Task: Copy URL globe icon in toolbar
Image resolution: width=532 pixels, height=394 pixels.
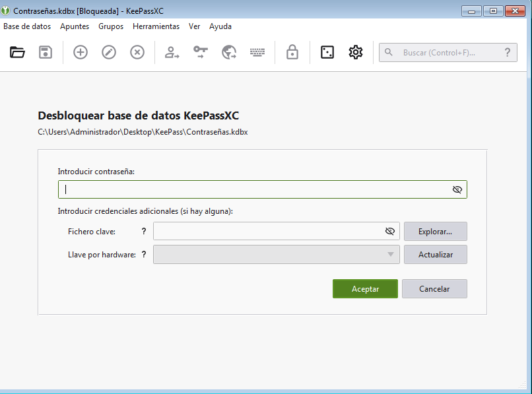Action: coord(229,52)
